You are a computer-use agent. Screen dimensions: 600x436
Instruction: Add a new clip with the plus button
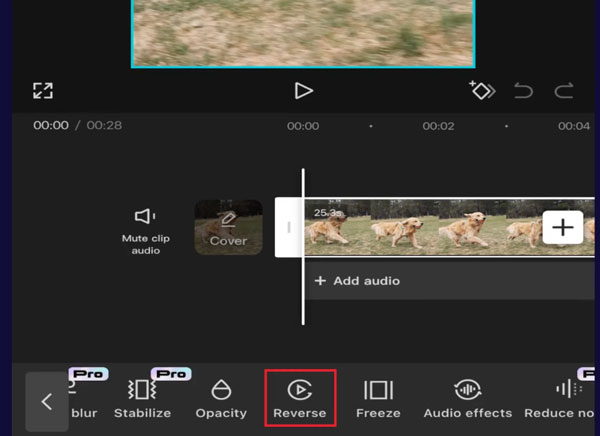click(563, 227)
